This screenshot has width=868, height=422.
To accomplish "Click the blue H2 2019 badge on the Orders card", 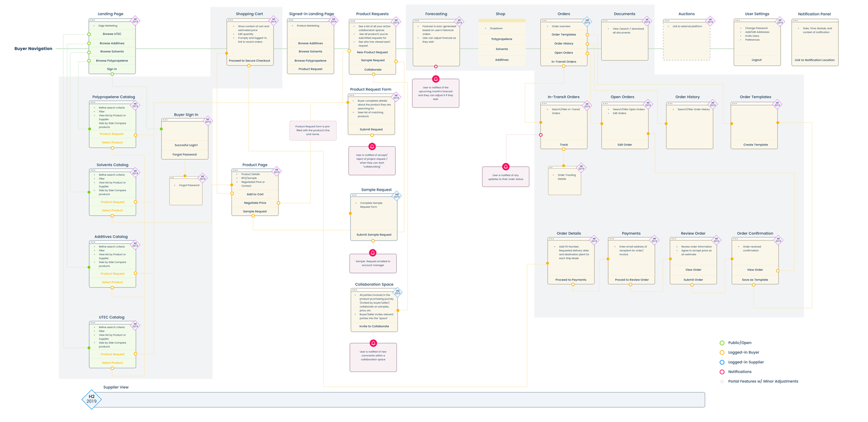I will coord(587,21).
